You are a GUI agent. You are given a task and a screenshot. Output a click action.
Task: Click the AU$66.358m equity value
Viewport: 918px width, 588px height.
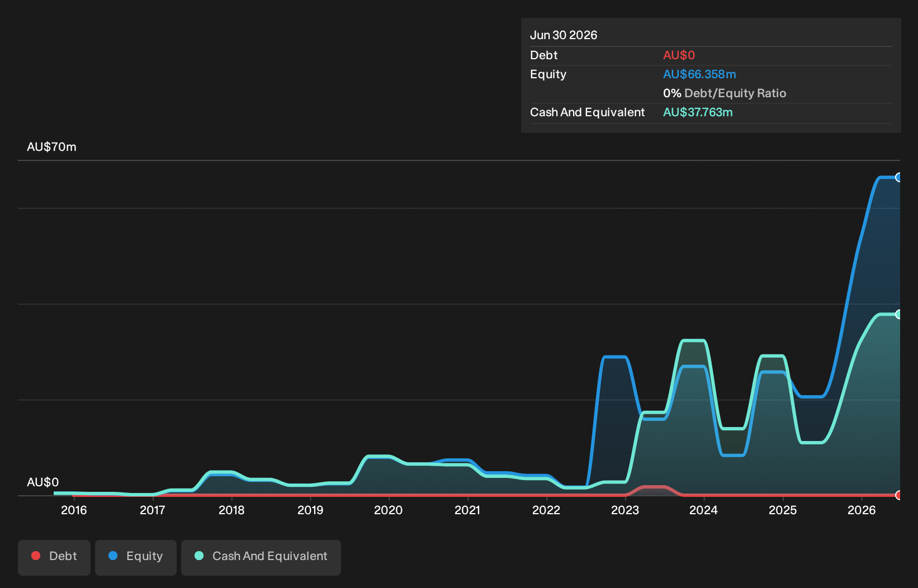[x=699, y=74]
